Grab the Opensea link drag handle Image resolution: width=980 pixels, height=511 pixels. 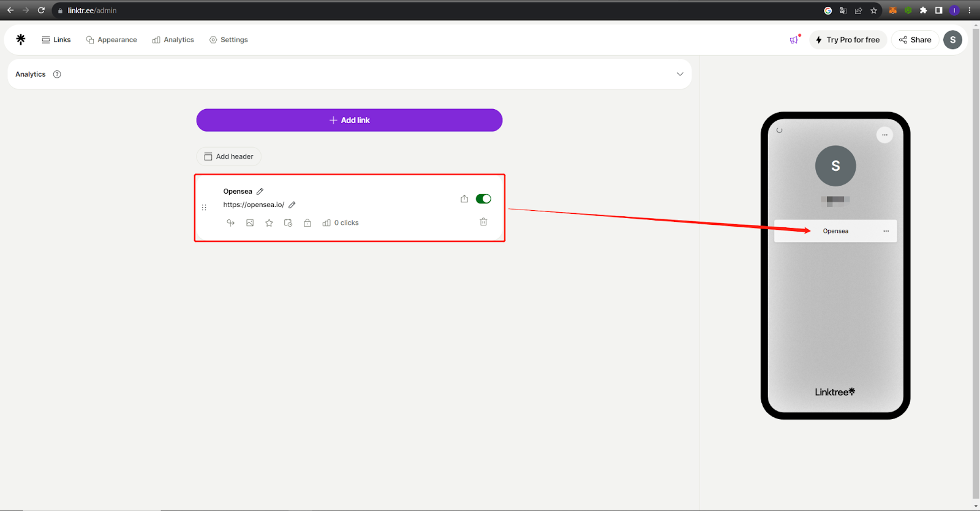click(204, 208)
